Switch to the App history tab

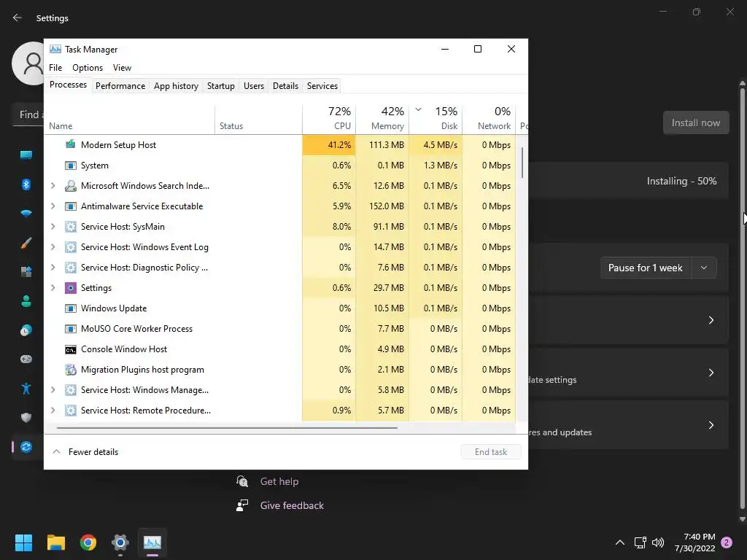[x=176, y=86]
